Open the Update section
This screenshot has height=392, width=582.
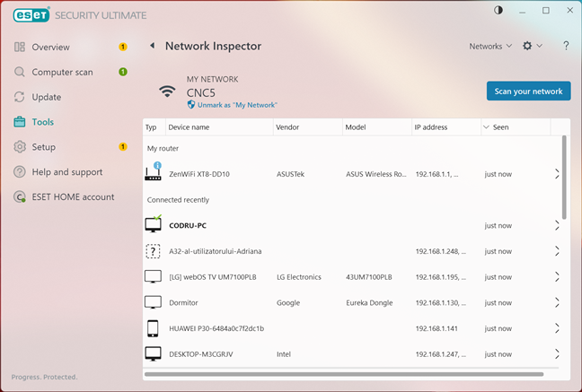47,97
